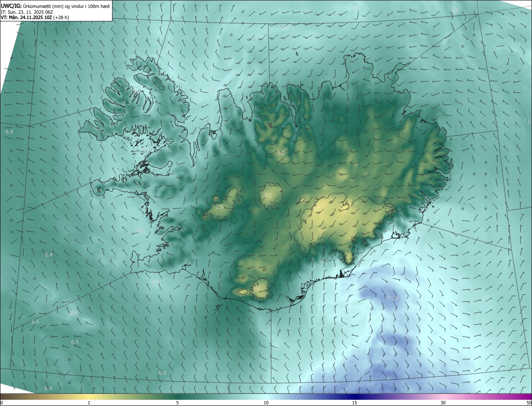Pick the yellow section of the color scale
Screen dimensions: 532x406
point(89,397)
